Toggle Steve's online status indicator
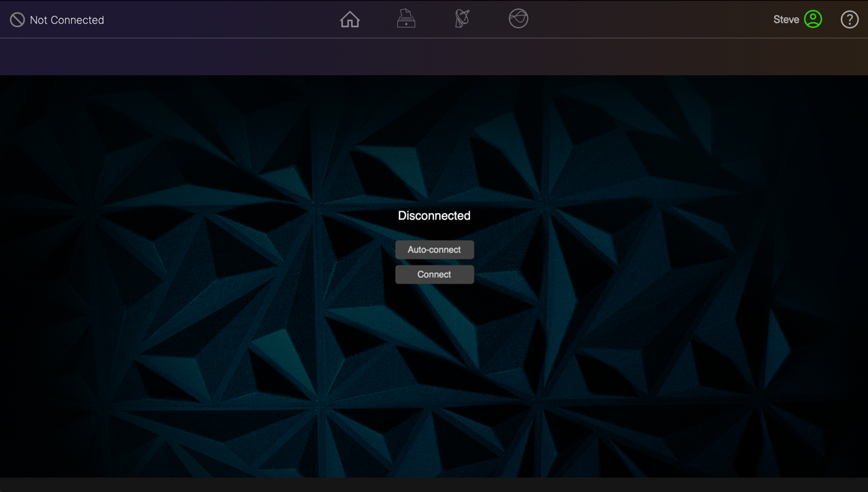This screenshot has height=492, width=868. 815,19
